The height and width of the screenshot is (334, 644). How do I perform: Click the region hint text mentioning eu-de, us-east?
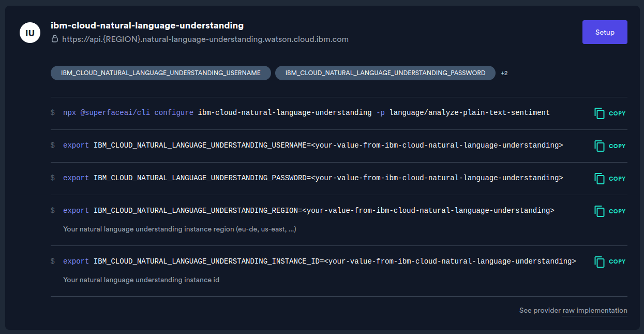tap(179, 228)
